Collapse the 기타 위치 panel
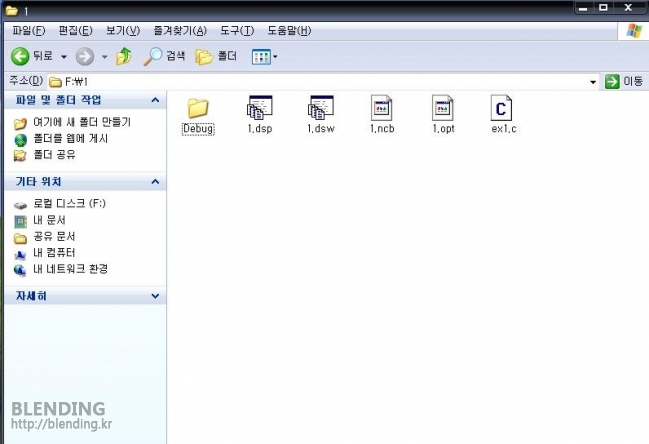Viewport: 649px width, 444px height. click(155, 181)
